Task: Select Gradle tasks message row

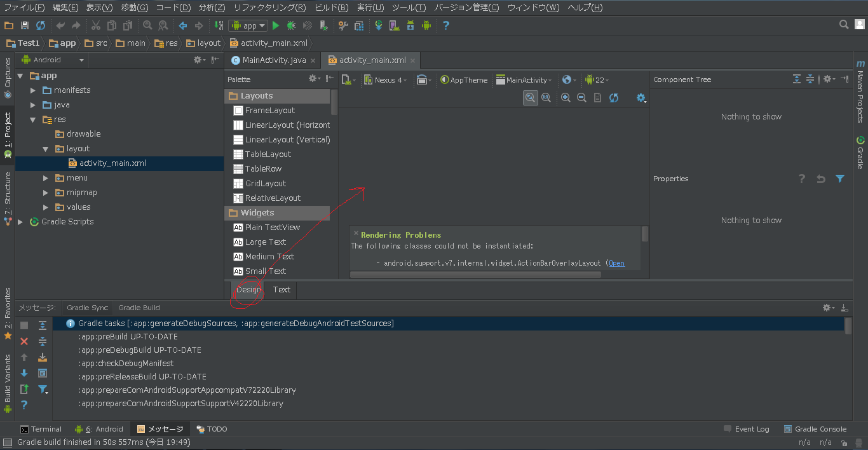Action: 449,324
